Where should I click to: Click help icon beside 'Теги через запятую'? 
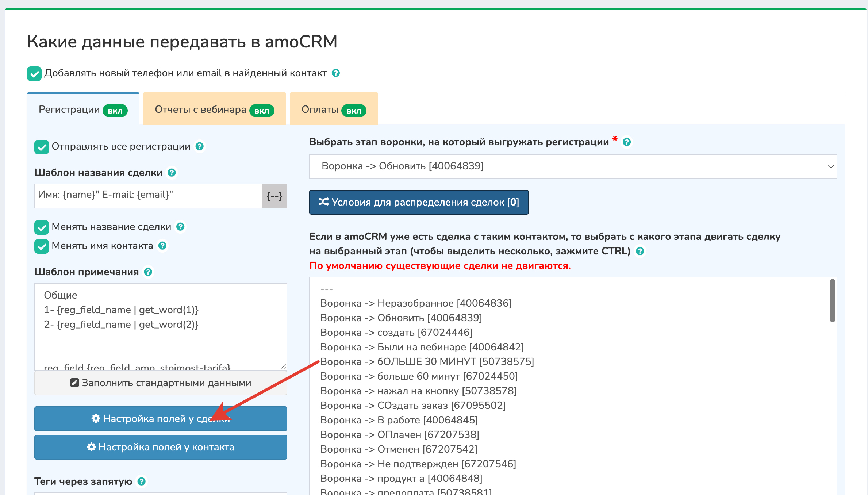pos(142,481)
